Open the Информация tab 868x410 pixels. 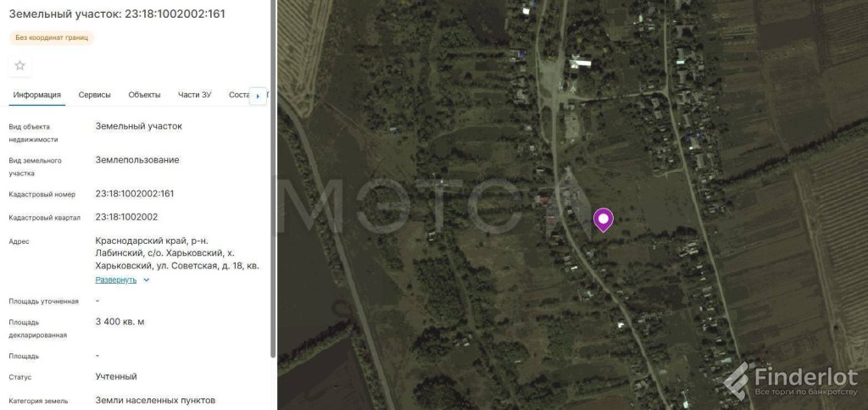click(x=37, y=95)
